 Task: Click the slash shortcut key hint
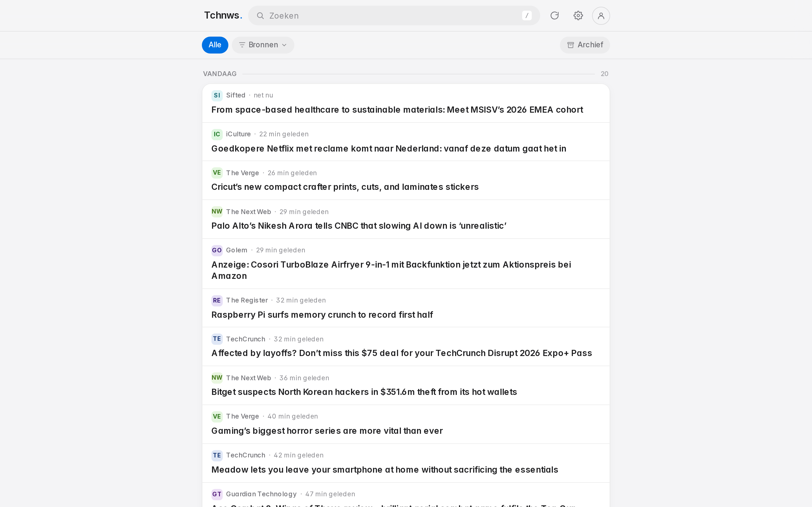tap(526, 15)
